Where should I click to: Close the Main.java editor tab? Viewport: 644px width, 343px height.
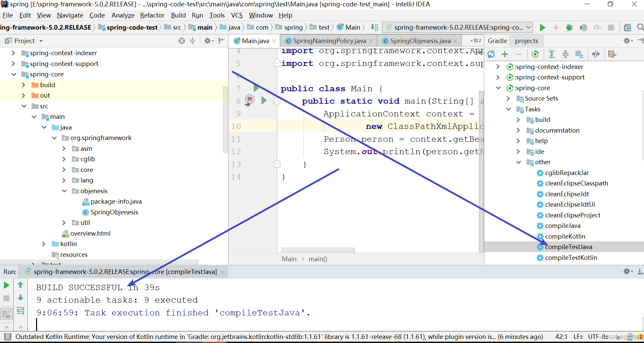tap(274, 41)
